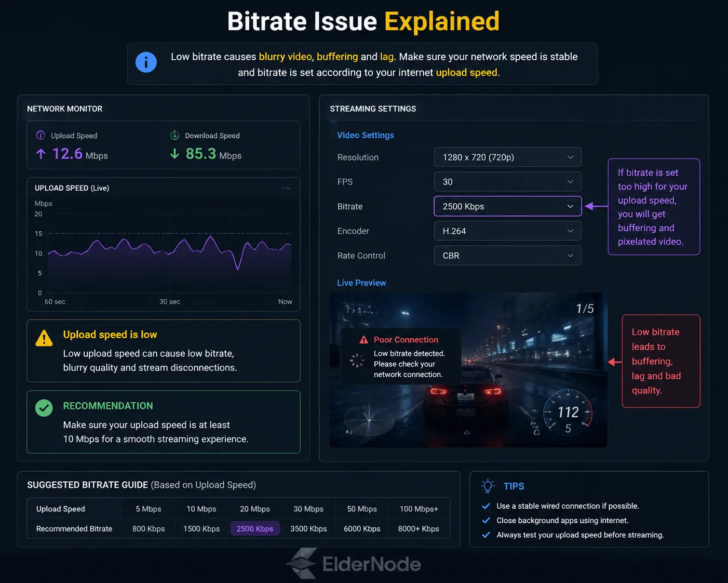This screenshot has width=728, height=583.
Task: Click the loading spinner in the preview
Action: (x=357, y=361)
